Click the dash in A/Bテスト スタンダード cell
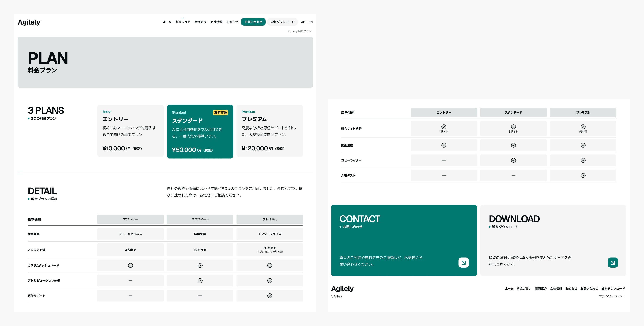 [513, 176]
